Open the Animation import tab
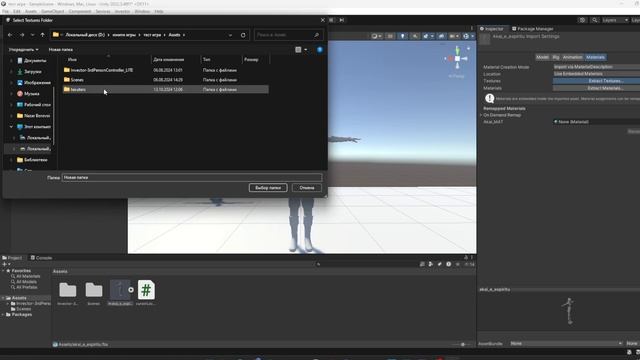640x360 pixels. click(572, 57)
